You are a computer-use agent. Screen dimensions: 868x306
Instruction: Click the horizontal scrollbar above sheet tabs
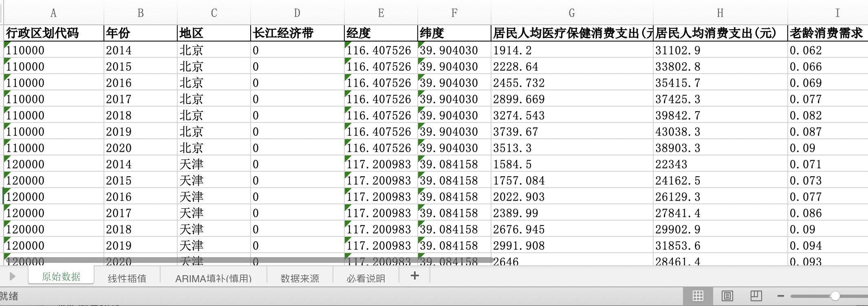coord(249,260)
